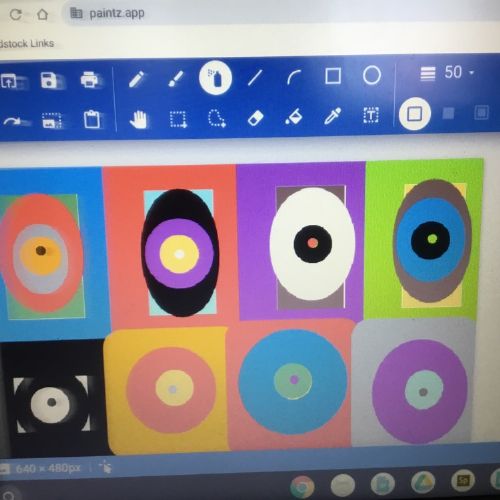Select the Flood fill bucket tool

click(294, 117)
